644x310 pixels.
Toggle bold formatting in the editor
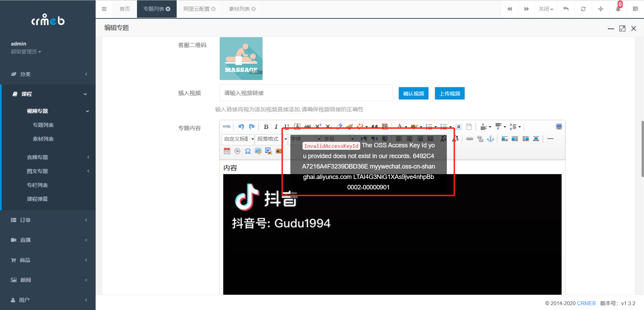point(266,127)
